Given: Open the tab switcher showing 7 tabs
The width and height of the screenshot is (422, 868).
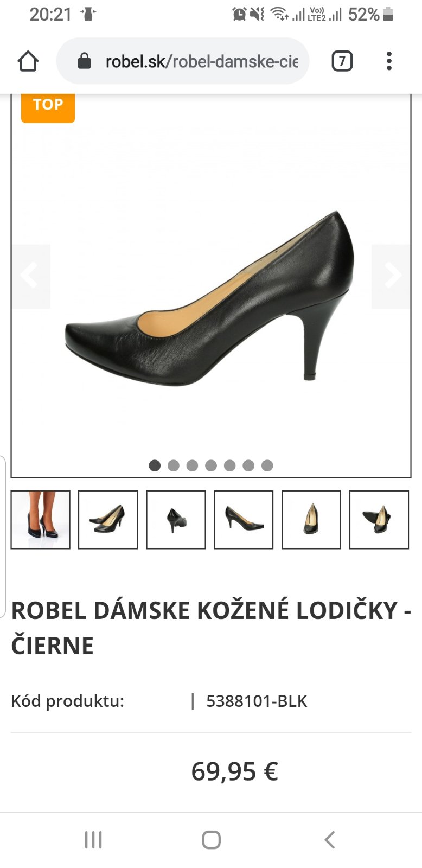Looking at the screenshot, I should pyautogui.click(x=342, y=61).
